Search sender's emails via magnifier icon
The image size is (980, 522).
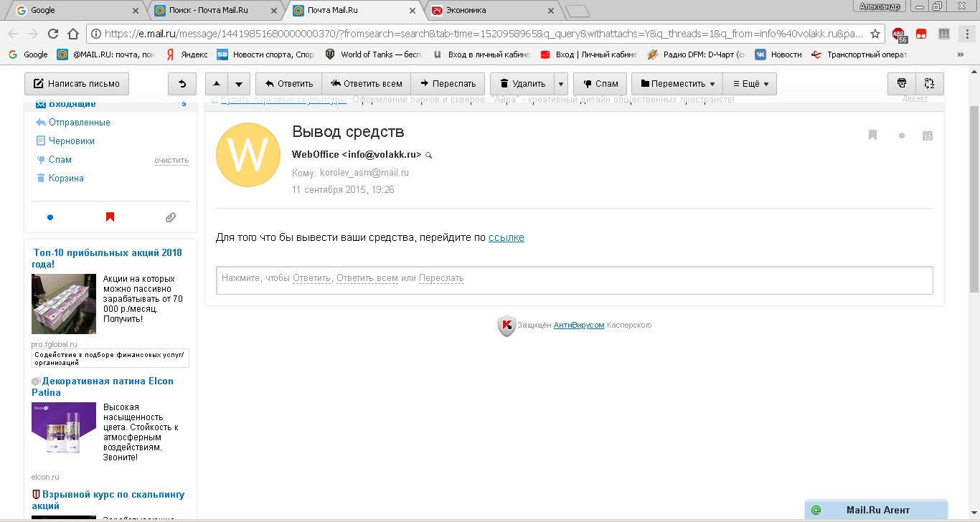pos(429,155)
